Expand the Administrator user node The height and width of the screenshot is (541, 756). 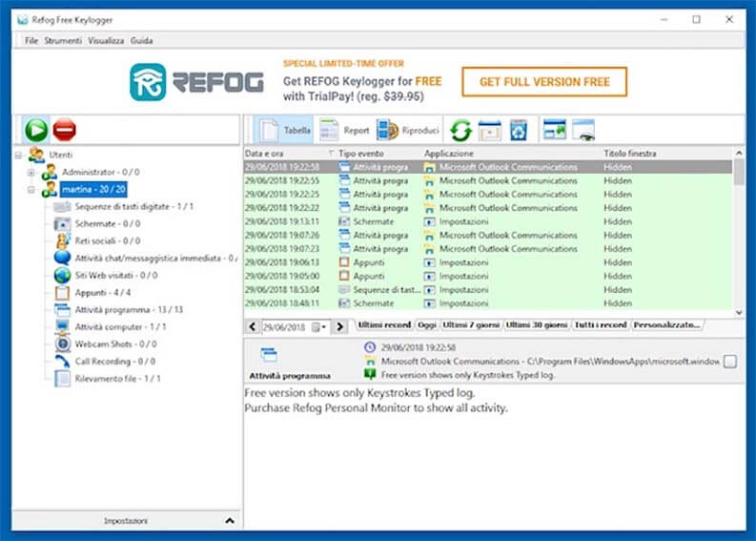pyautogui.click(x=31, y=173)
